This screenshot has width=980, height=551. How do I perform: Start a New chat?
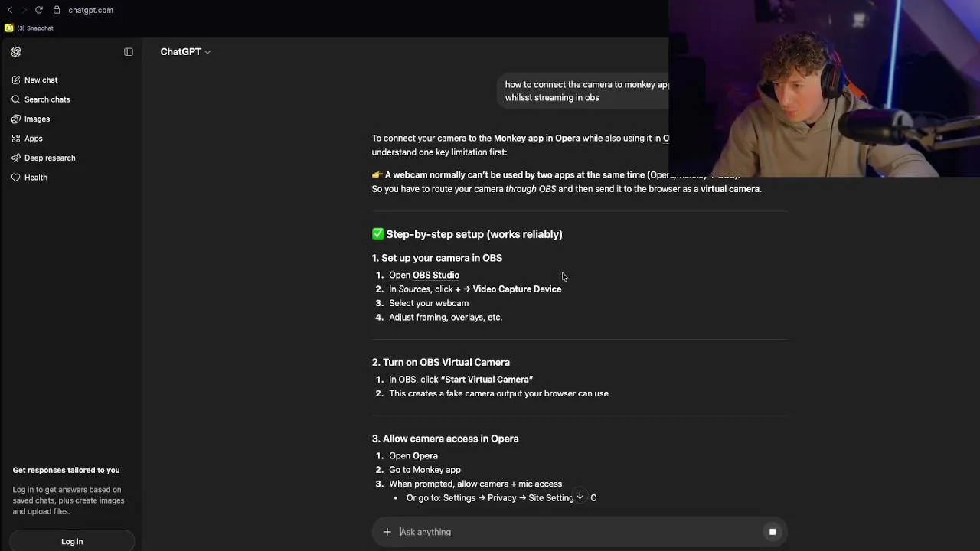click(41, 80)
